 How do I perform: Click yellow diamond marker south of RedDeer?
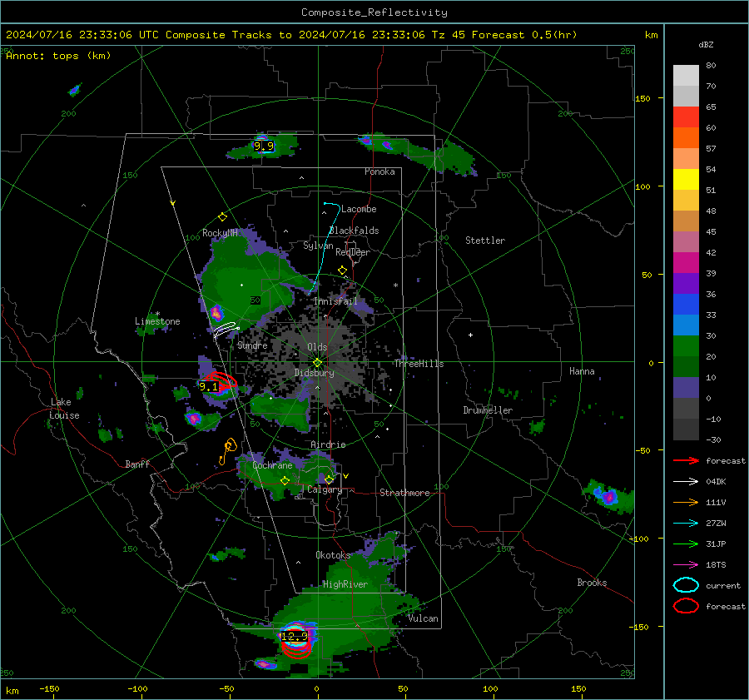[343, 271]
